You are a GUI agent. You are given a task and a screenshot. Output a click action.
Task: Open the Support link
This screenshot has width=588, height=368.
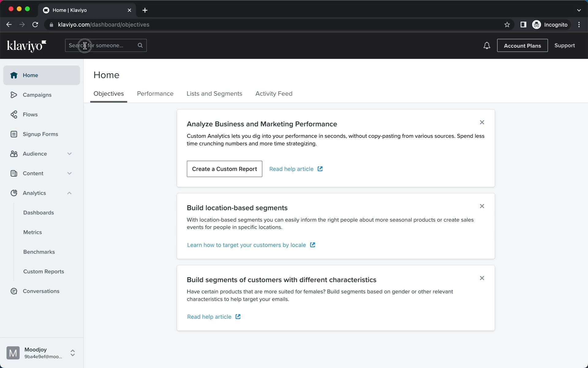tap(564, 45)
